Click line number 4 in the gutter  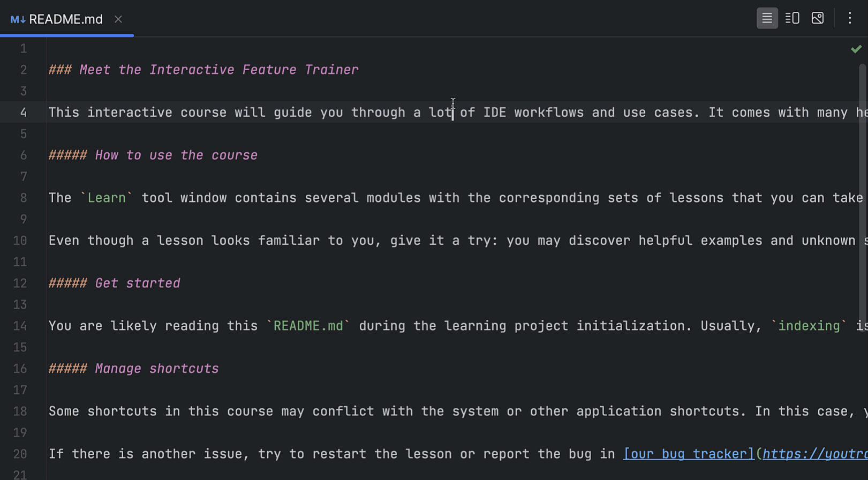tap(23, 112)
